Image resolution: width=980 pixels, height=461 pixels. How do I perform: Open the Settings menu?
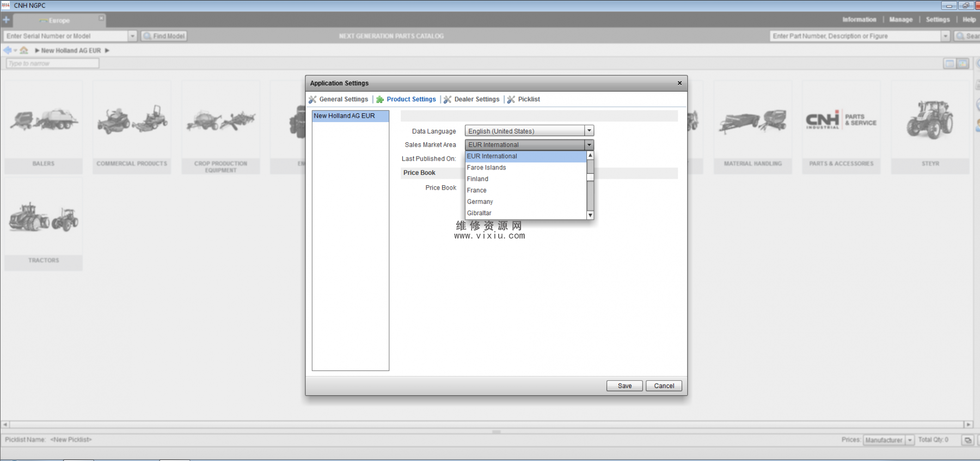938,20
